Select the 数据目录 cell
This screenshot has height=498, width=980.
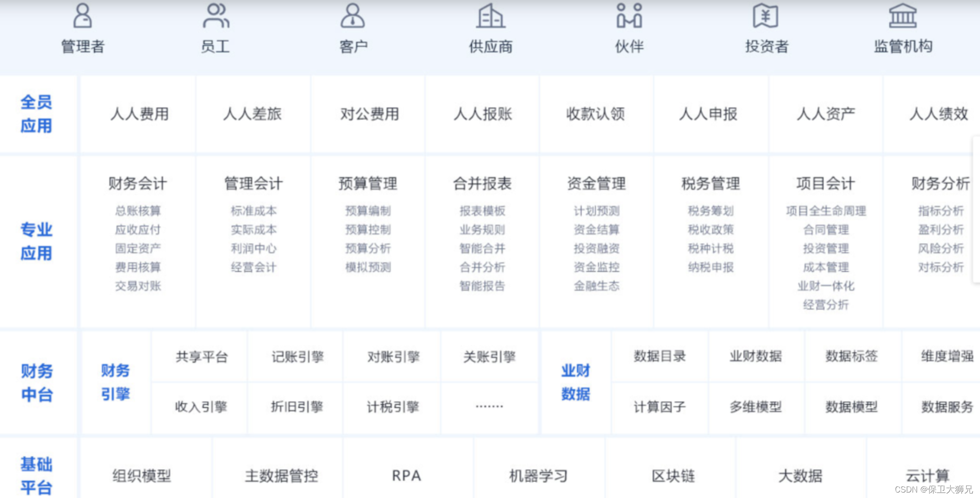click(659, 356)
